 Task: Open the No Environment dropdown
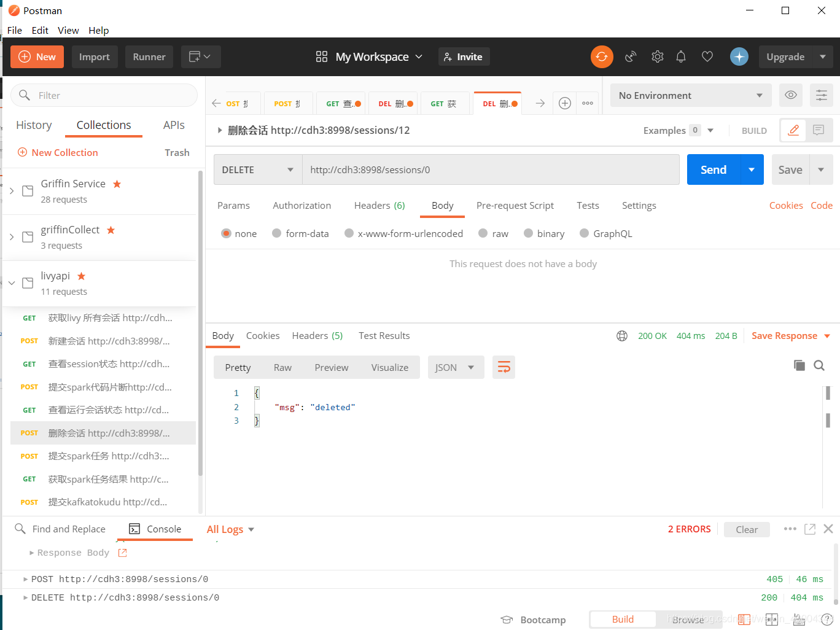[x=691, y=95]
